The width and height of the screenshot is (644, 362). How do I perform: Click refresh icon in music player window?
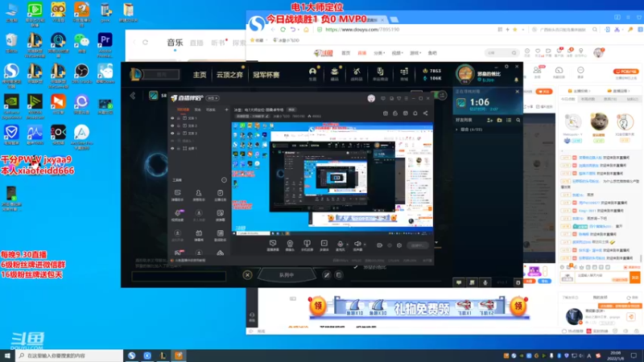pyautogui.click(x=146, y=43)
